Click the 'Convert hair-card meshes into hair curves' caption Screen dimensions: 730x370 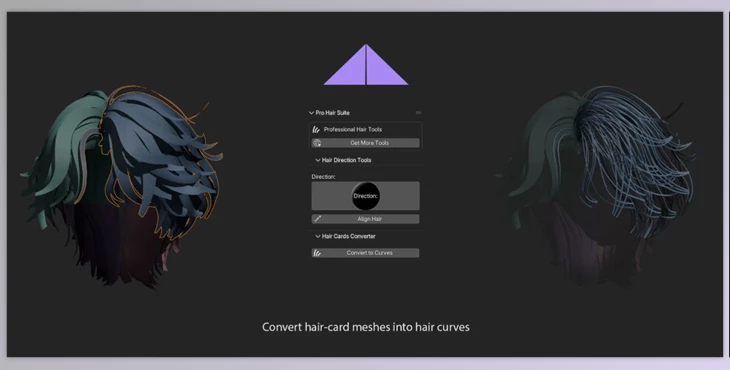pyautogui.click(x=365, y=327)
